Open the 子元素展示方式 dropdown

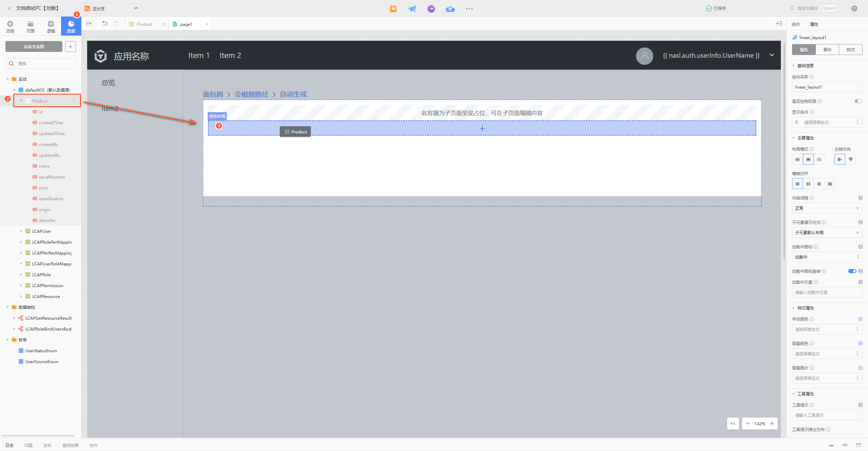coord(827,232)
